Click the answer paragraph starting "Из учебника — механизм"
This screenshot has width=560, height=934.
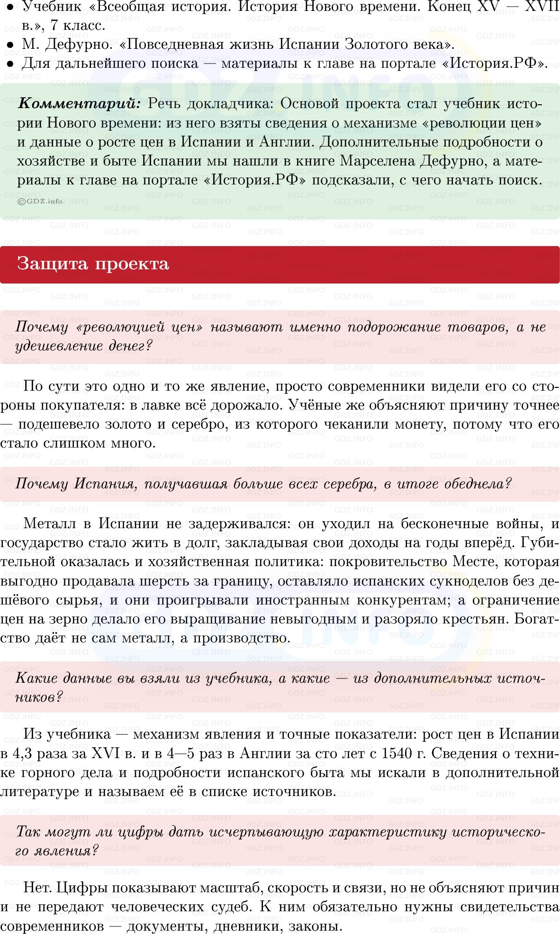point(280,763)
